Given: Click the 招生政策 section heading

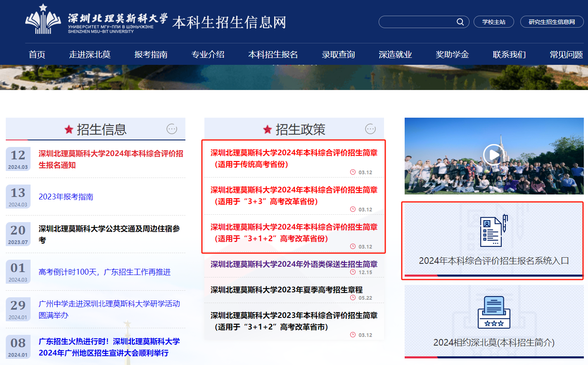Looking at the screenshot, I should coord(300,130).
